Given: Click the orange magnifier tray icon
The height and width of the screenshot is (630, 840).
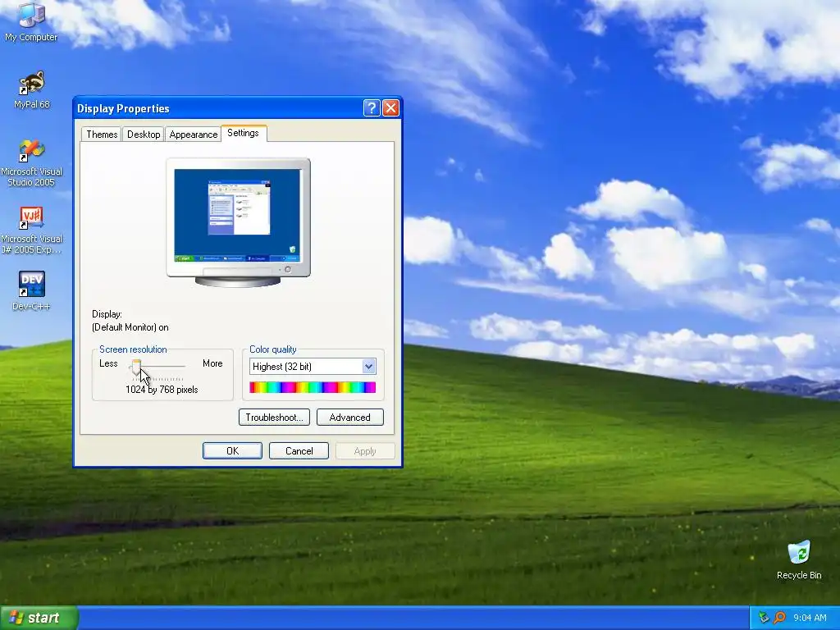Looking at the screenshot, I should [x=779, y=618].
